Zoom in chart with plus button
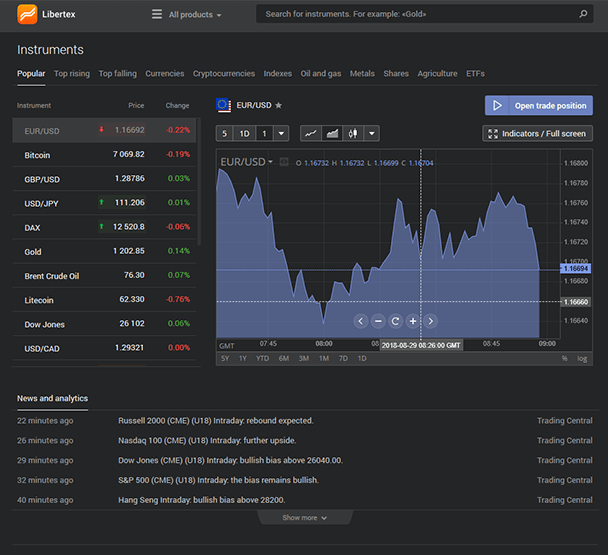 413,321
